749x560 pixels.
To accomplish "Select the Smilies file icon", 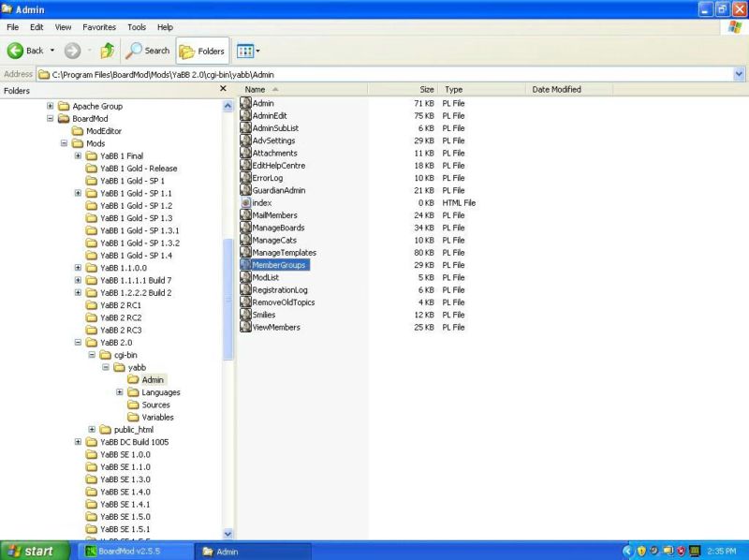I will tap(245, 315).
